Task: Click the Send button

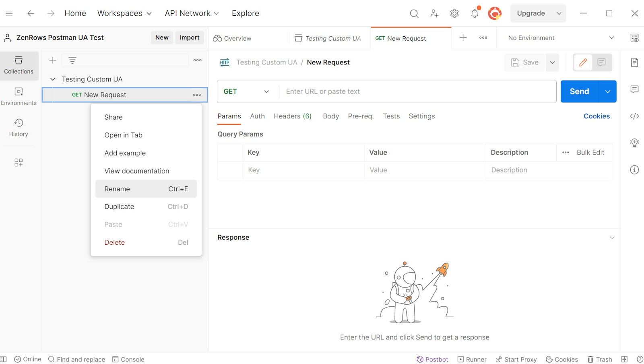Action: pyautogui.click(x=579, y=91)
